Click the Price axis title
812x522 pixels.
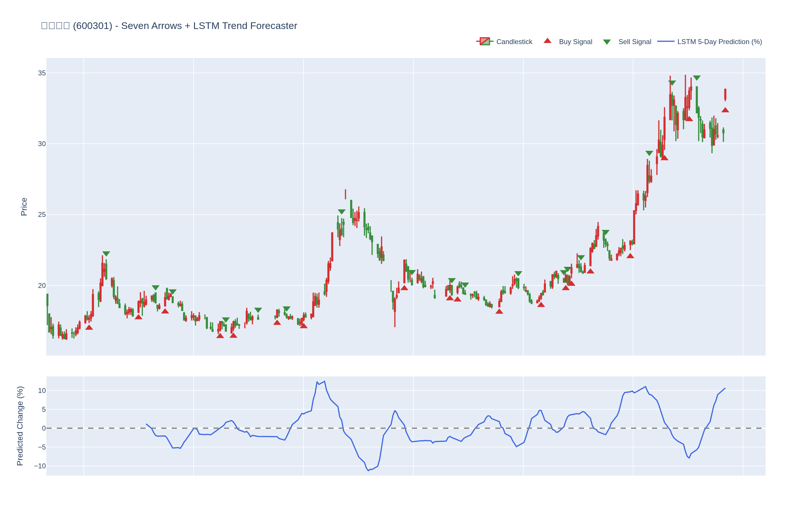point(24,207)
